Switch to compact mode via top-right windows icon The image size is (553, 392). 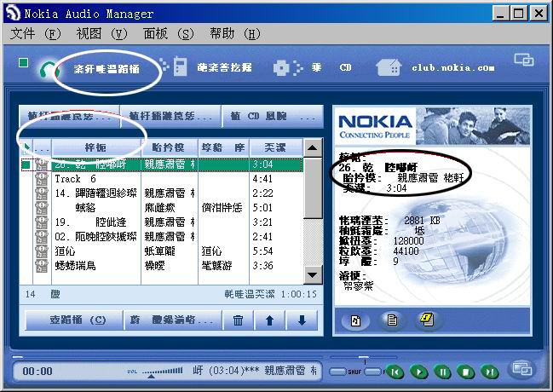tap(524, 60)
